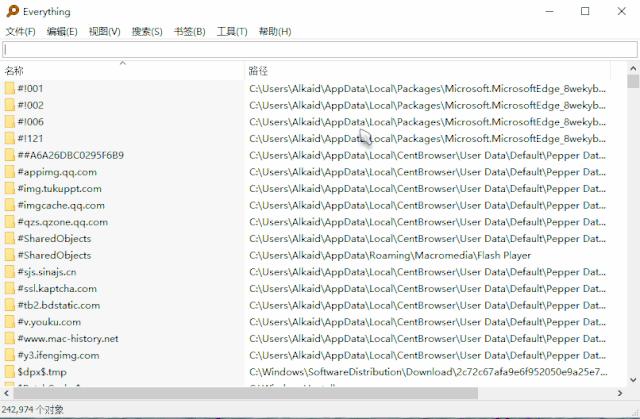
Task: Focus the search input field
Action: 320,50
